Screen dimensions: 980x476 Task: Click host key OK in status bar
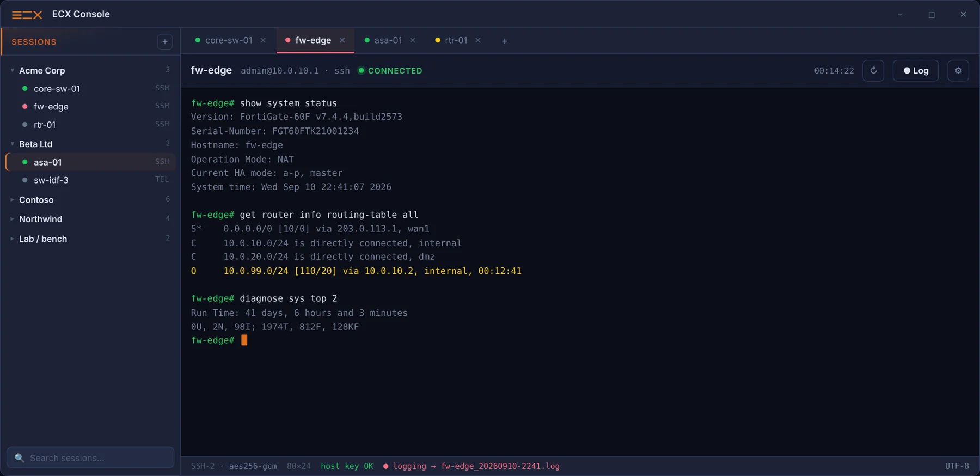(x=347, y=466)
